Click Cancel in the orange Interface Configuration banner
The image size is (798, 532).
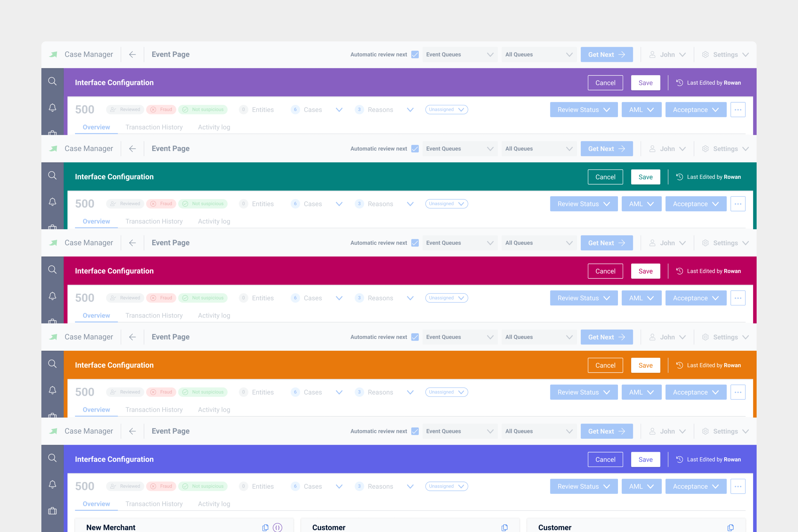pyautogui.click(x=605, y=365)
